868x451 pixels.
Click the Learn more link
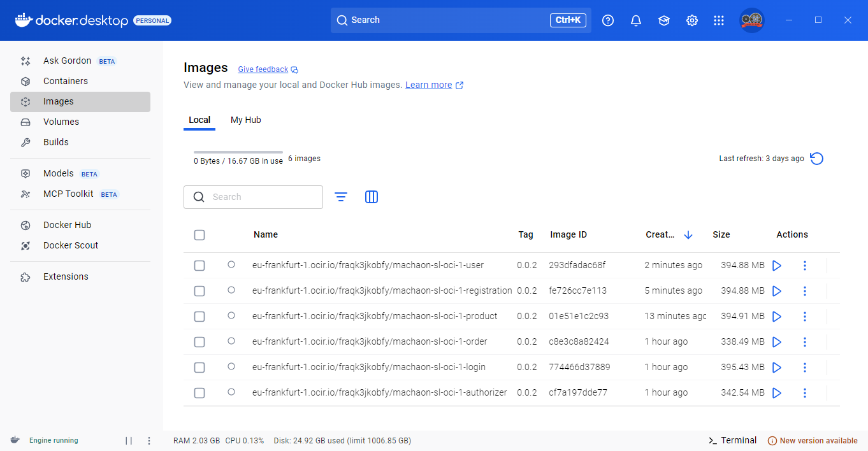click(428, 85)
